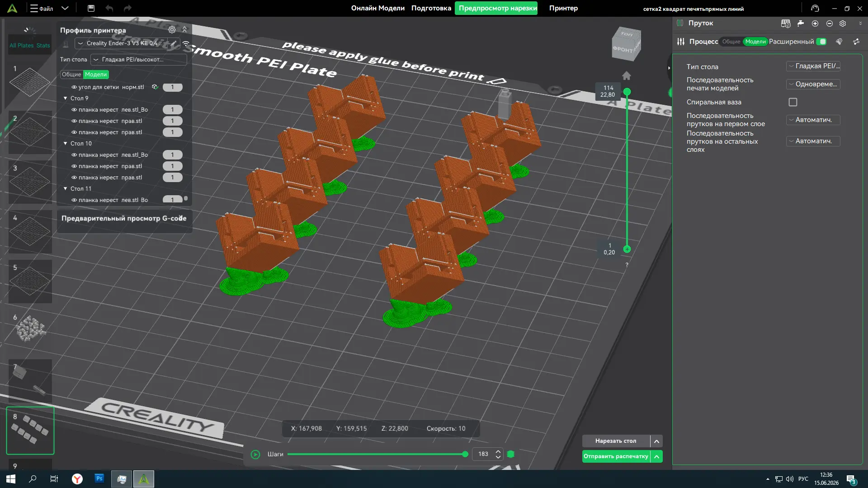Collapse the printer profile panel chevrons

184,29
